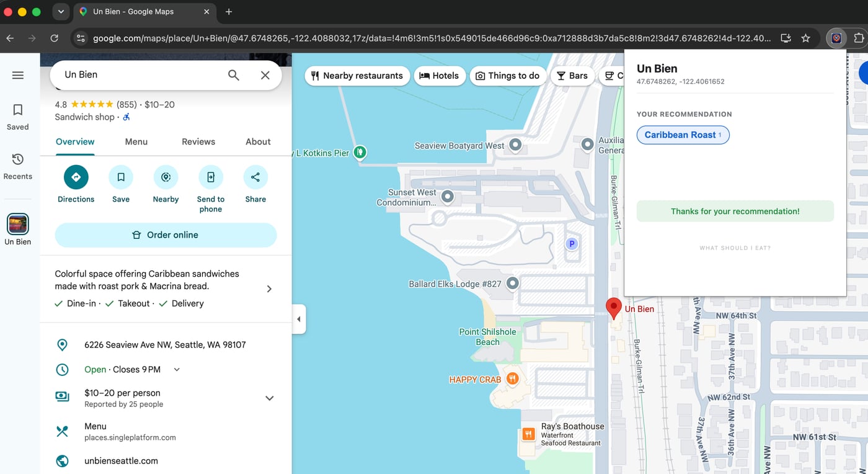Go back to the previous page
Image resolution: width=868 pixels, height=474 pixels.
(x=10, y=38)
